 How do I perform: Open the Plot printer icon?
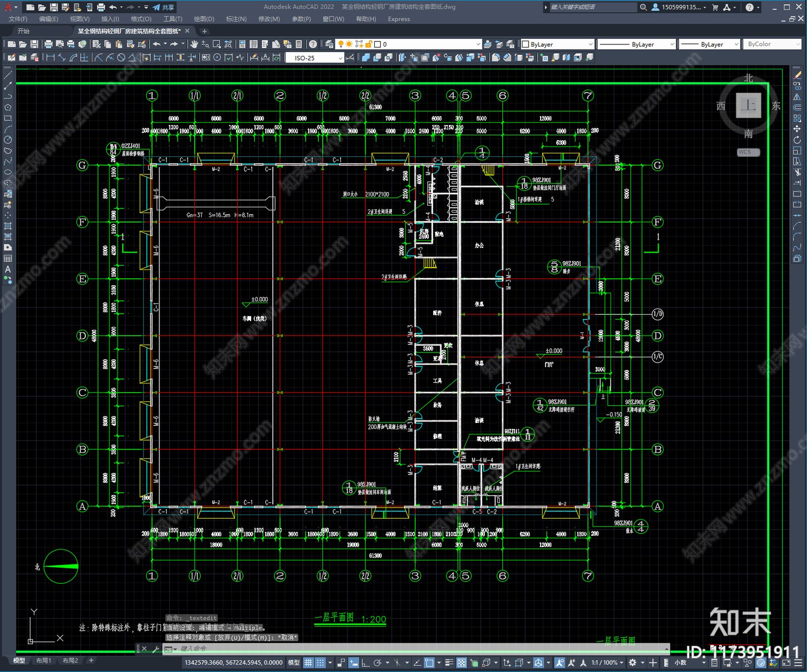pos(48,44)
